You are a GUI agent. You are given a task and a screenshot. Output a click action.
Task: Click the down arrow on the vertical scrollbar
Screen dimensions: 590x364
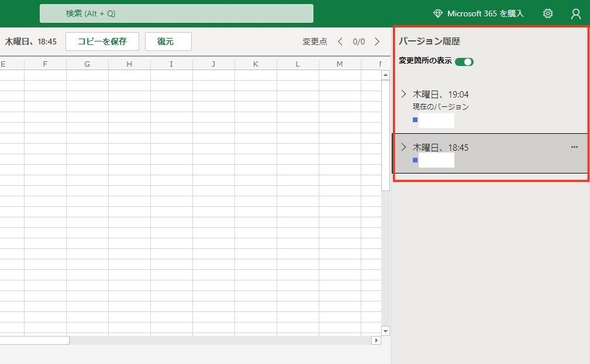[x=385, y=331]
